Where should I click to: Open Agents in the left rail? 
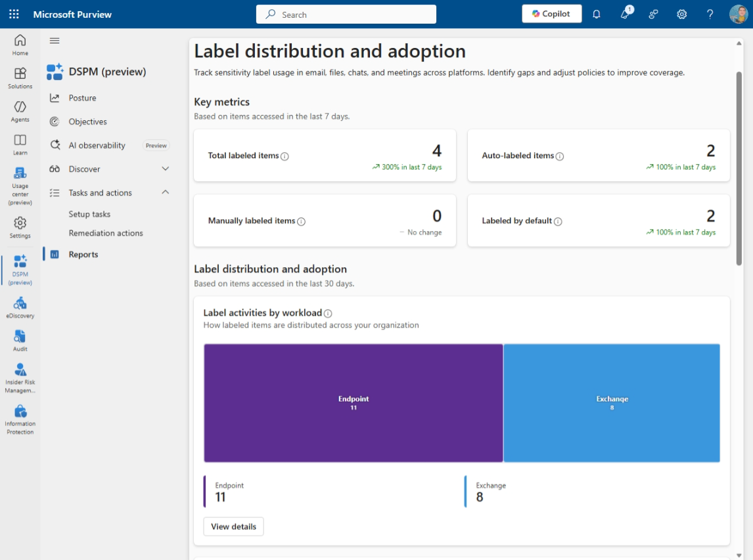point(20,111)
